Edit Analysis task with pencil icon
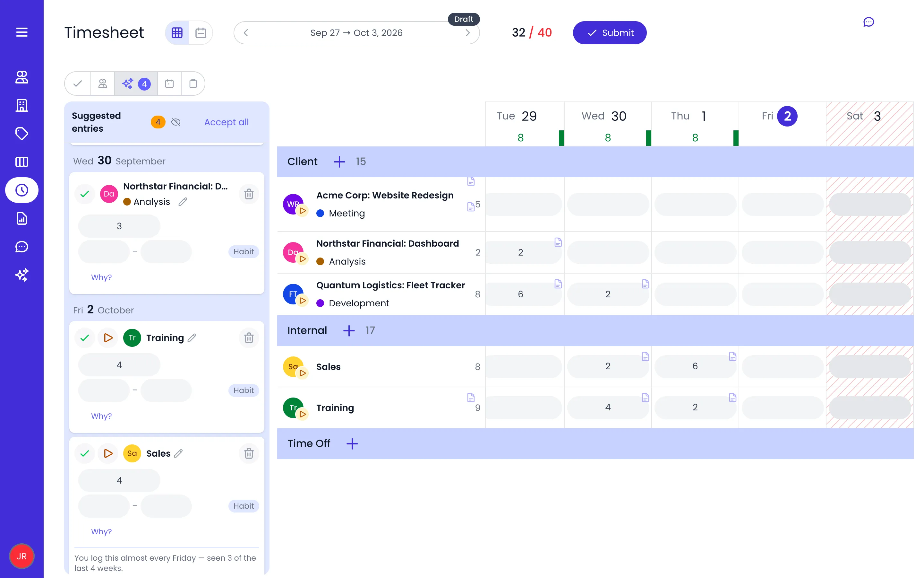 click(183, 201)
